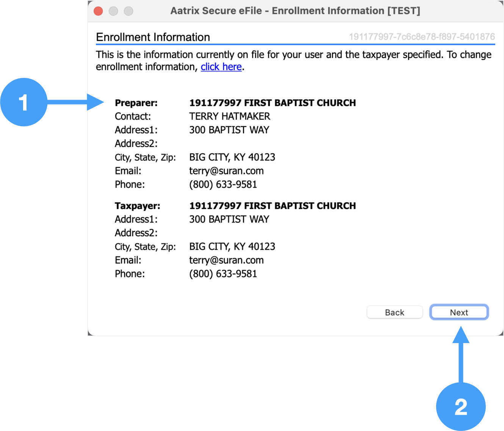Click the gray enrollment ID string
This screenshot has width=504, height=431.
421,37
